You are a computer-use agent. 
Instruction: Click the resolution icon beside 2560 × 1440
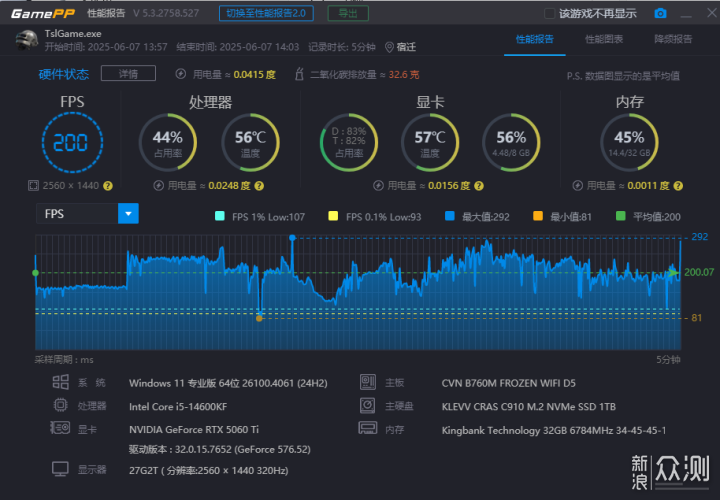[x=33, y=185]
